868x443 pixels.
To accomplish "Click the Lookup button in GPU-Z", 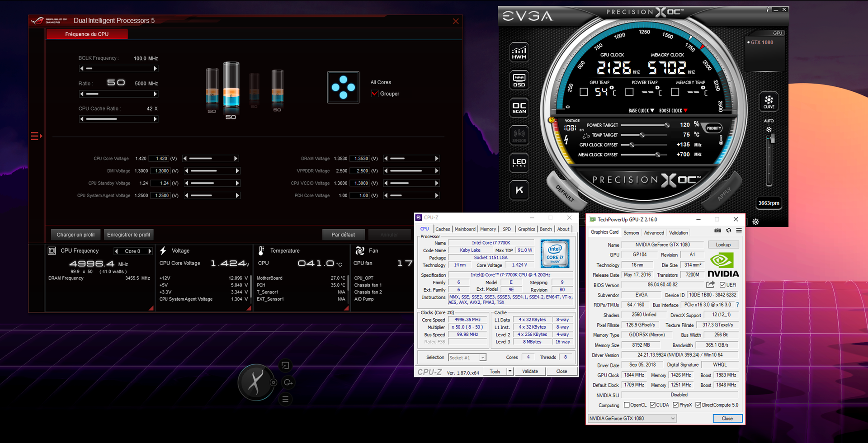I will [723, 245].
